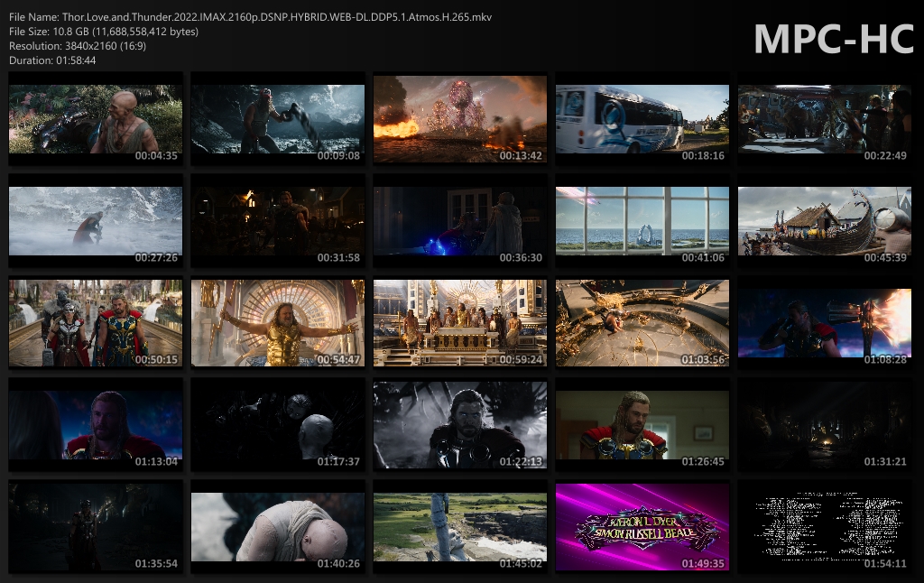
Task: Select the Viking ship frame at 00:45:39
Action: tap(825, 220)
